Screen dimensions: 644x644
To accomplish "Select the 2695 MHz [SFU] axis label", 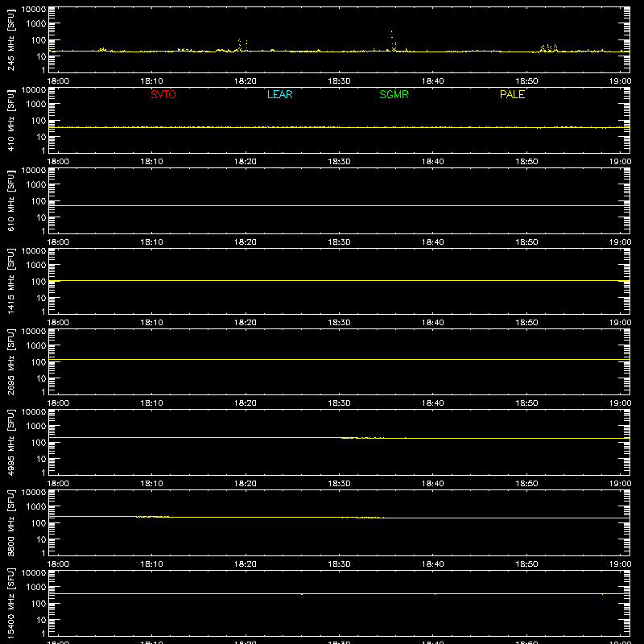I will point(10,361).
